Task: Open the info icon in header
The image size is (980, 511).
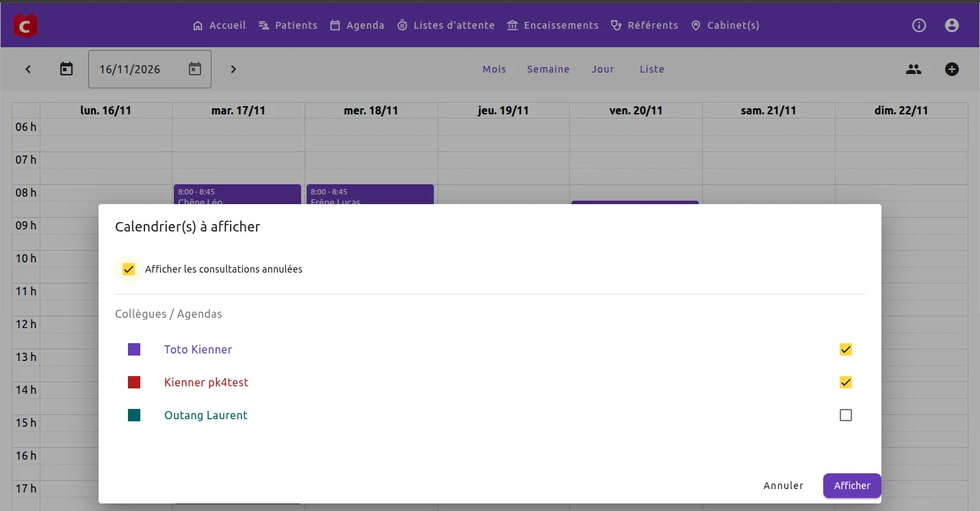Action: pyautogui.click(x=919, y=25)
